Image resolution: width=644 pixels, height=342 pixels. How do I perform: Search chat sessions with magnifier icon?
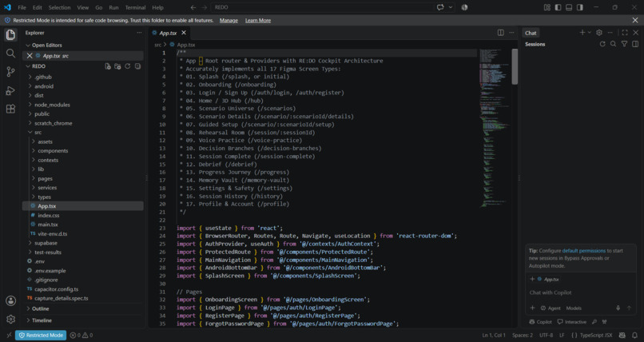coord(613,44)
